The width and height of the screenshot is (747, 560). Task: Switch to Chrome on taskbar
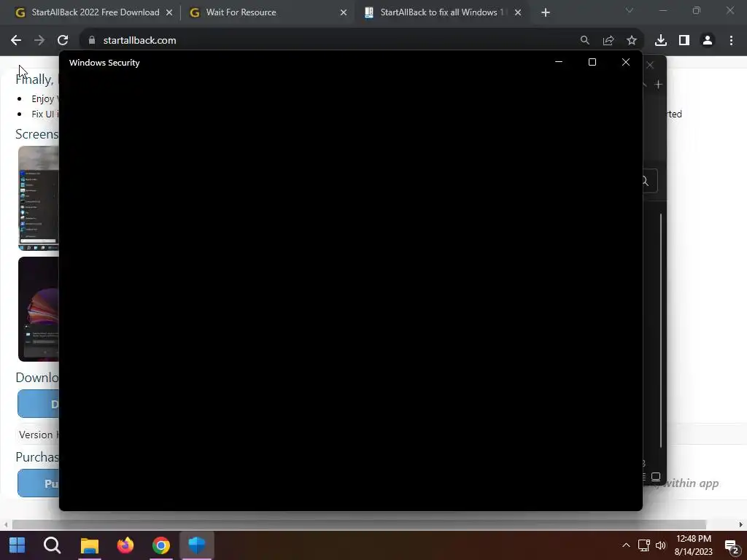click(161, 545)
